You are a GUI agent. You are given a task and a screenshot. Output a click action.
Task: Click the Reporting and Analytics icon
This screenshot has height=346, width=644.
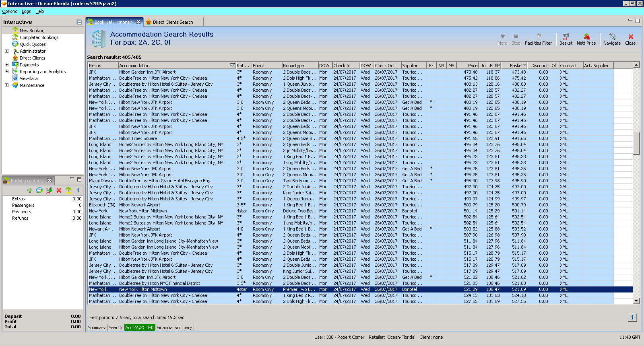[15, 71]
